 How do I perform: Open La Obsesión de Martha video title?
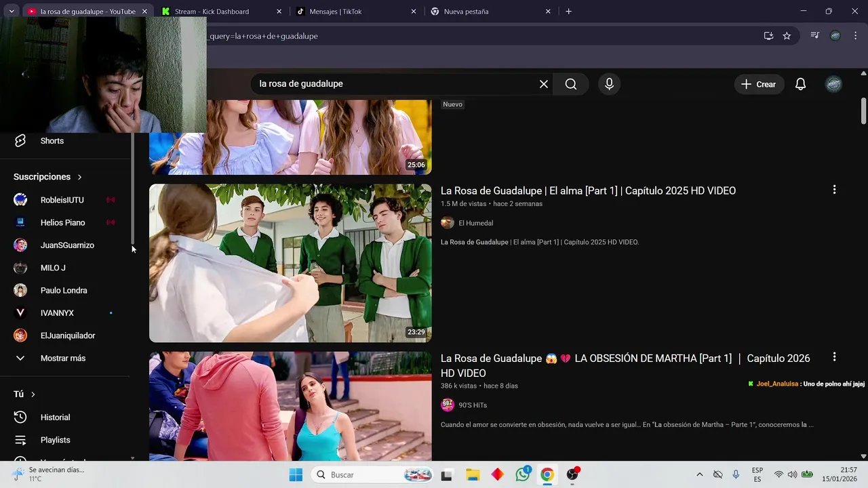[x=625, y=365]
